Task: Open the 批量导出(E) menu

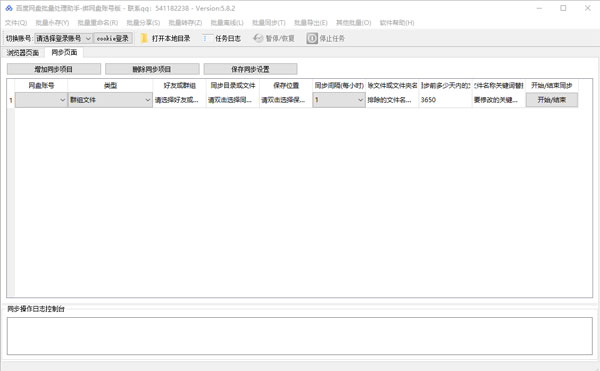Action: [x=311, y=23]
